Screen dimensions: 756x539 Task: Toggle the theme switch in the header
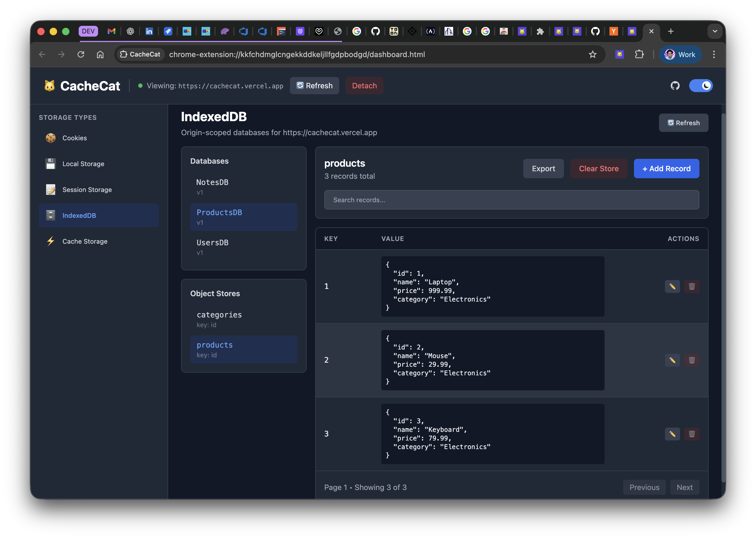[x=701, y=86]
